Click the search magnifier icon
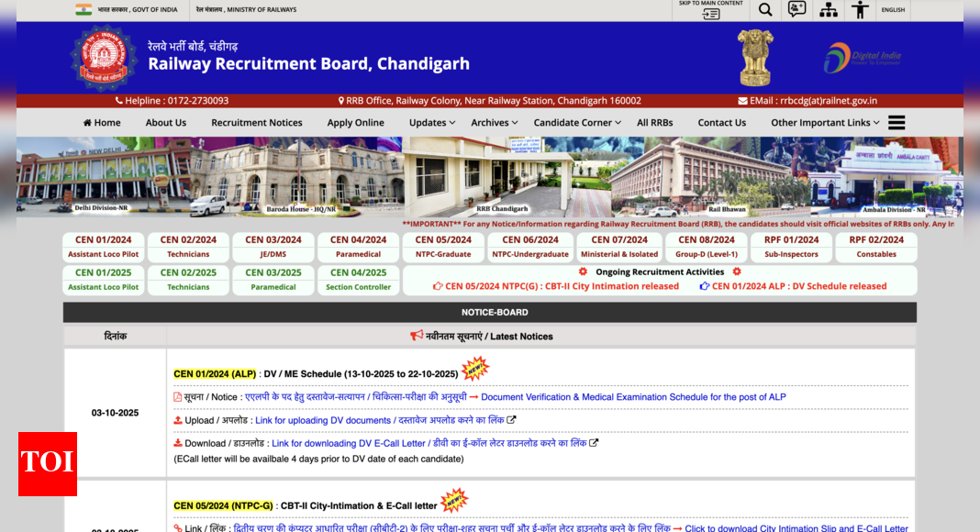 [765, 10]
